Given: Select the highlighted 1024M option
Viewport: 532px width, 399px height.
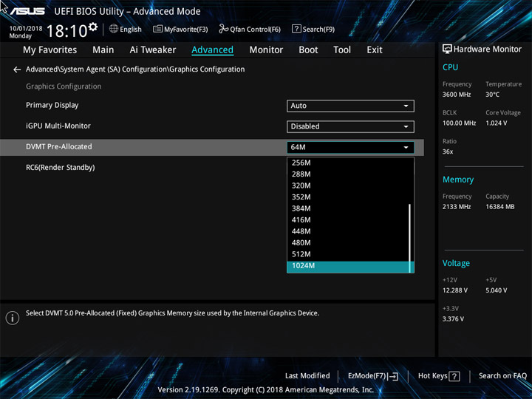Looking at the screenshot, I should pyautogui.click(x=350, y=267).
